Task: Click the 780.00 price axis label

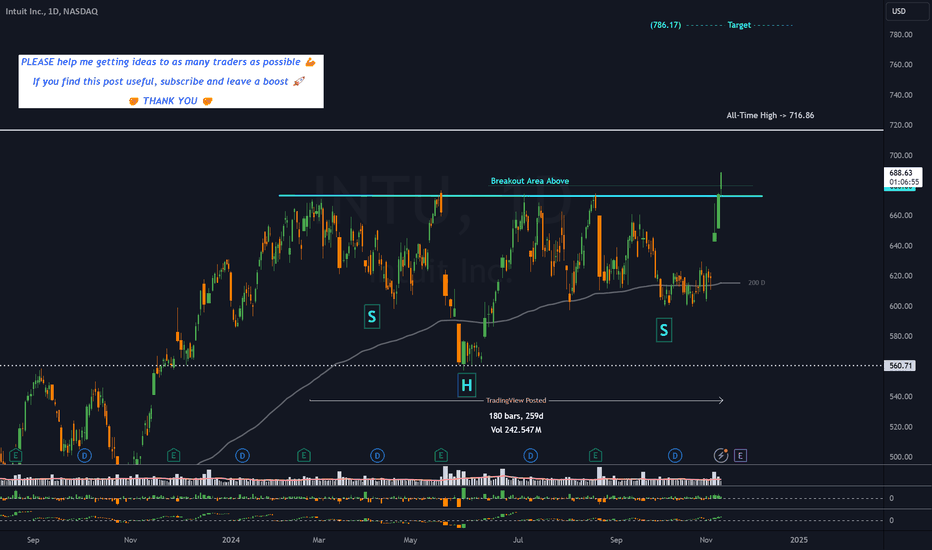Action: click(900, 34)
